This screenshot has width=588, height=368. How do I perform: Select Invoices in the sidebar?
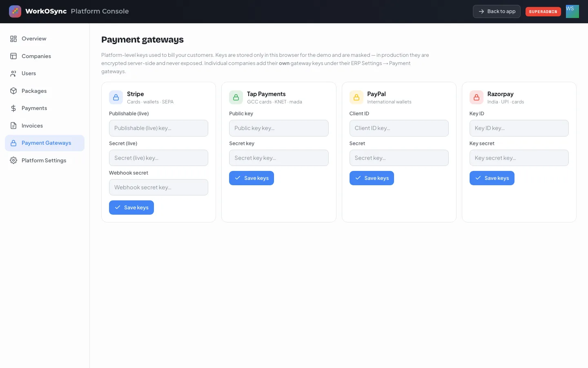[x=45, y=126]
